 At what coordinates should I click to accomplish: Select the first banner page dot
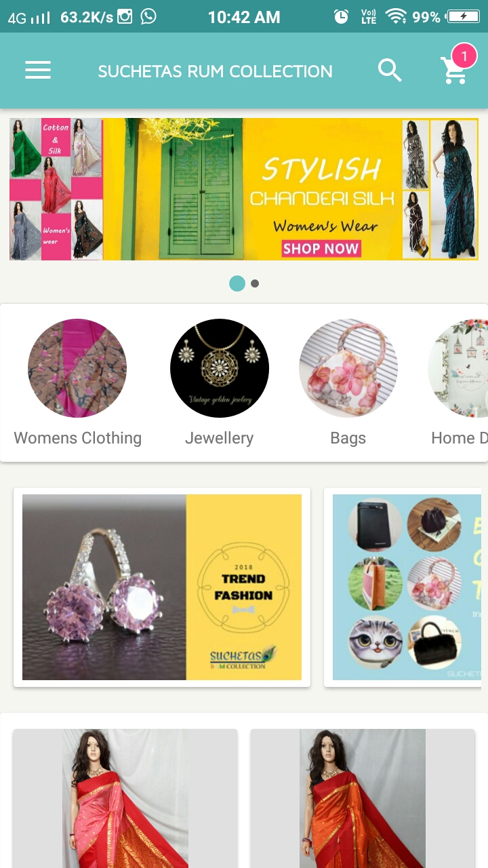237,283
